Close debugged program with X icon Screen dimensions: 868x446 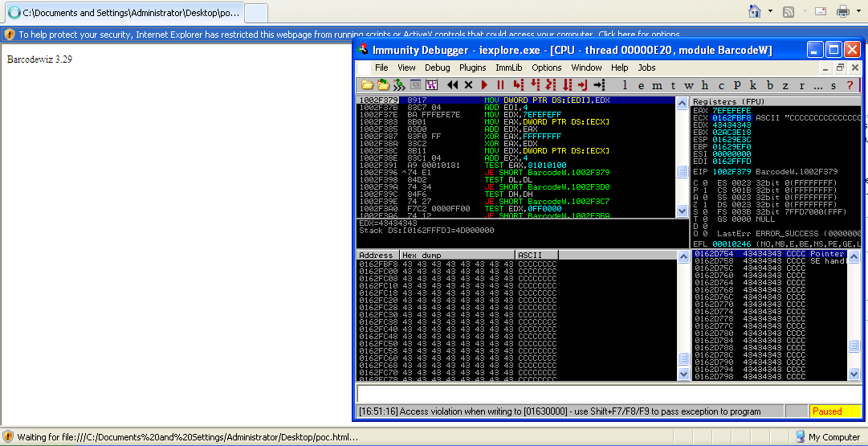(x=468, y=84)
